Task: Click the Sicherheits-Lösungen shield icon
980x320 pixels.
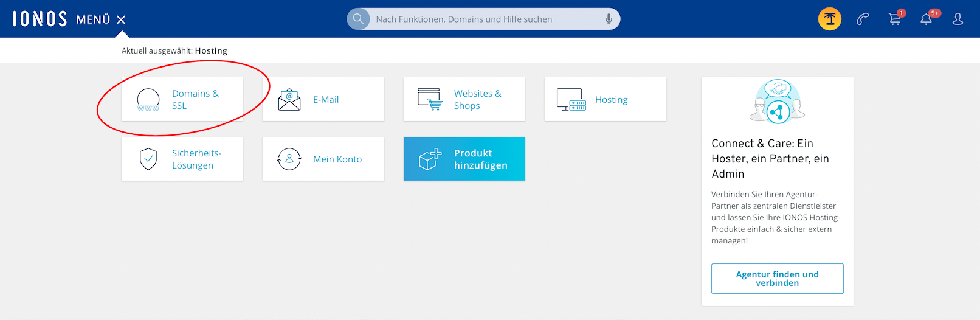Action: click(148, 159)
